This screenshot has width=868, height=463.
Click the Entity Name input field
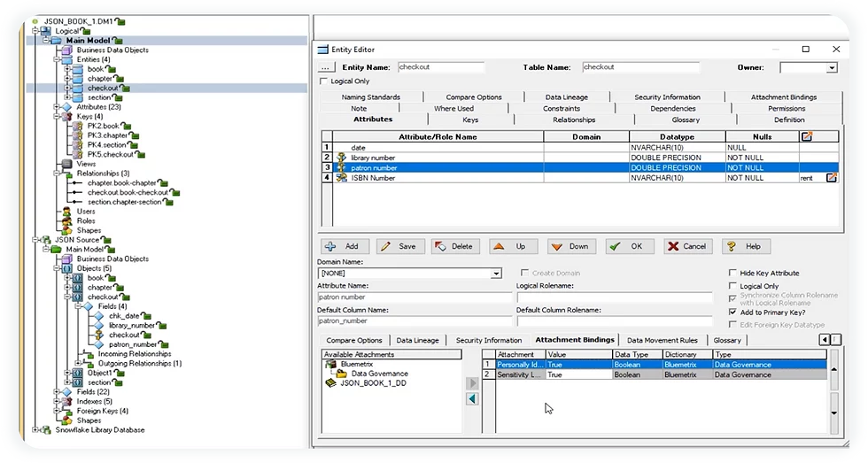pos(441,67)
